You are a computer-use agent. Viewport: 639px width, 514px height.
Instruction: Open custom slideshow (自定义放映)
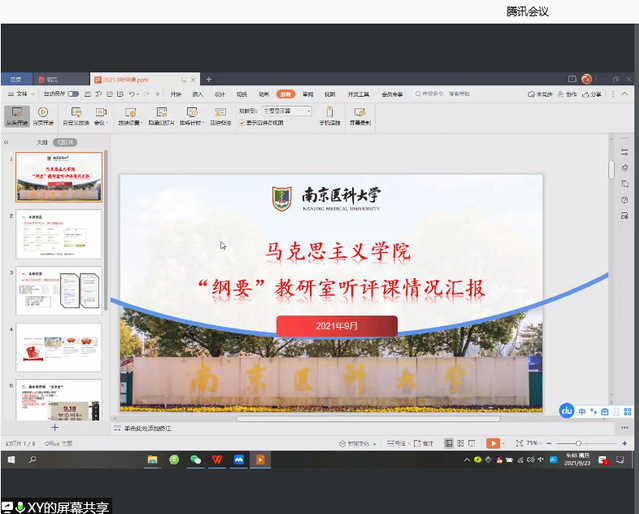click(76, 116)
